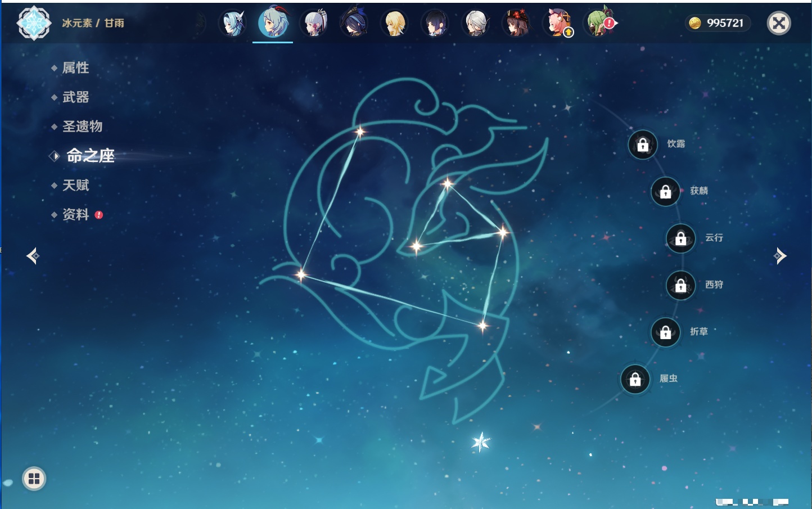Click the lock icon for 折草
Image resolution: width=812 pixels, height=509 pixels.
pyautogui.click(x=665, y=332)
